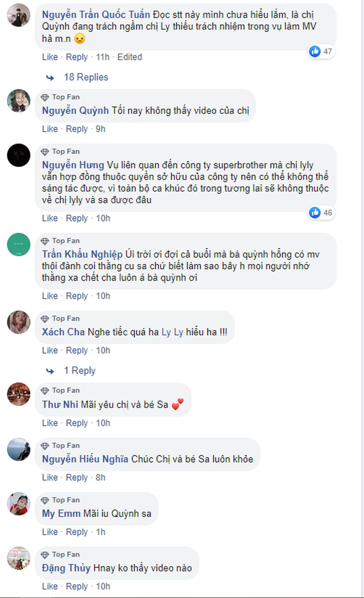
Task: Open the tagged Ly Ly profile link
Action: (x=172, y=332)
